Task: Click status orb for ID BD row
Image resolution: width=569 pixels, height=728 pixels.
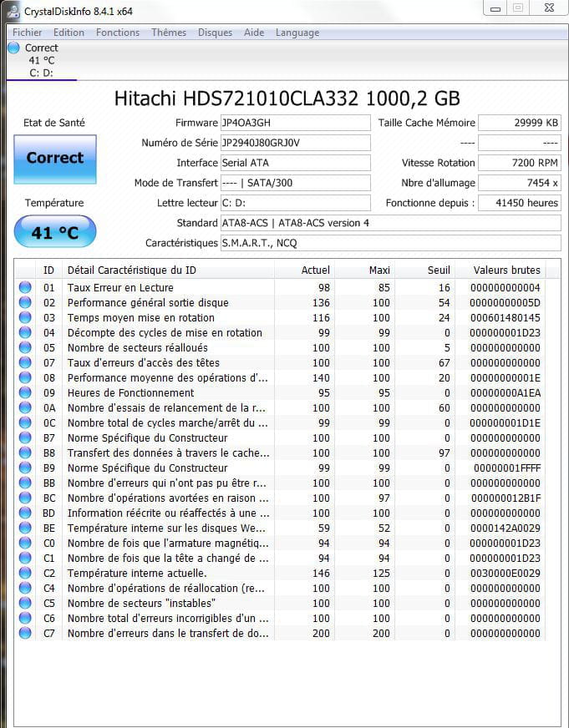Action: pos(25,513)
